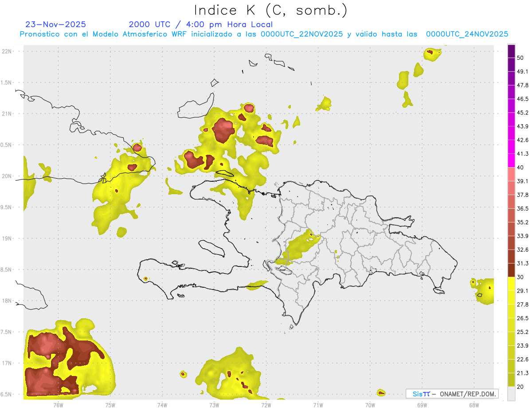Click the colorbar value '33.9'
Viewport: 532px width, 411px height.
[523, 236]
